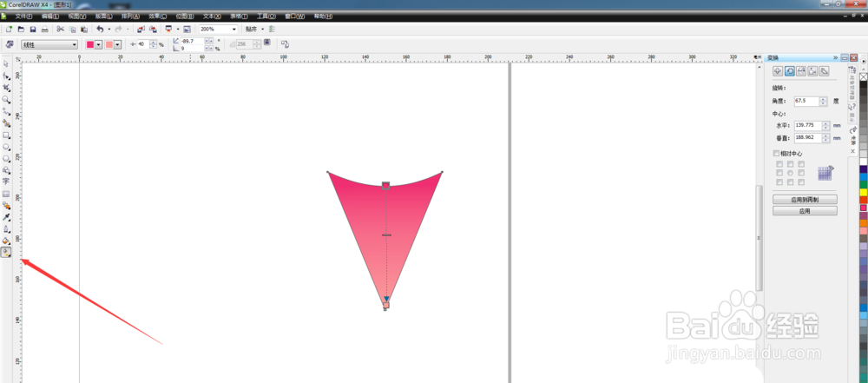Image resolution: width=868 pixels, height=383 pixels.
Task: Click the Cut scissors icon
Action: coord(61,29)
